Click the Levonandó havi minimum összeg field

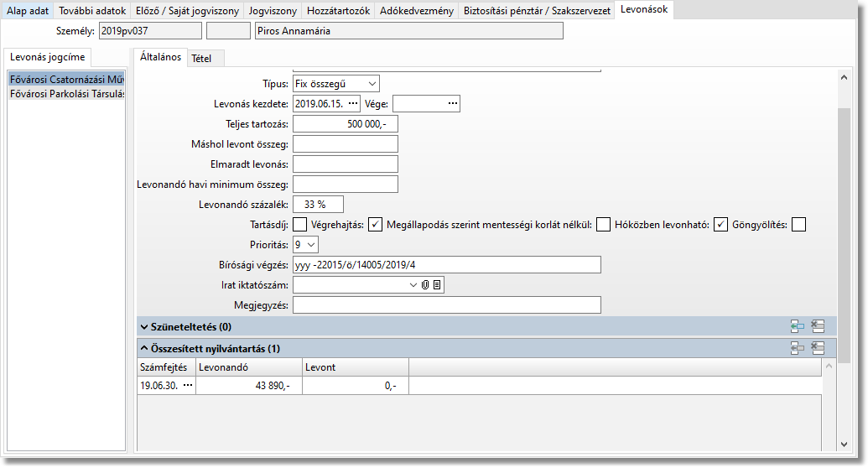(x=346, y=184)
